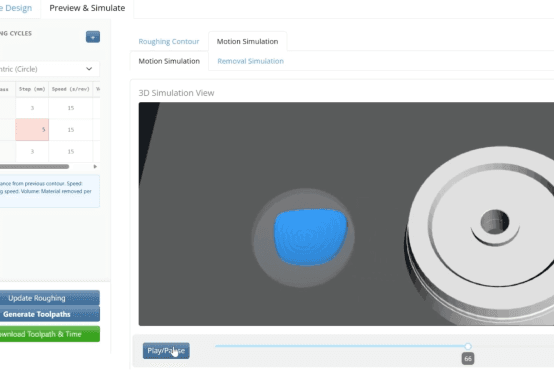Click the table scroll-right arrow
554x370 pixels.
95,166
